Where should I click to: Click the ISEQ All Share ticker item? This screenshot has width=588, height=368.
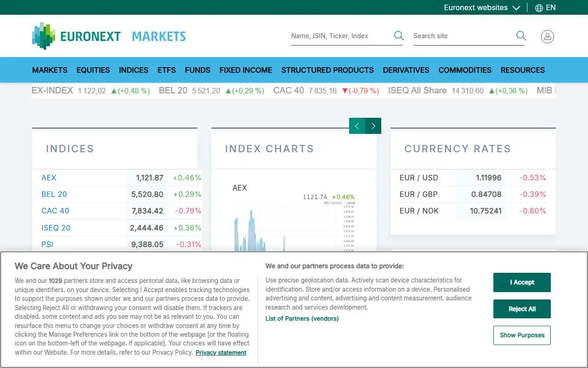(458, 91)
